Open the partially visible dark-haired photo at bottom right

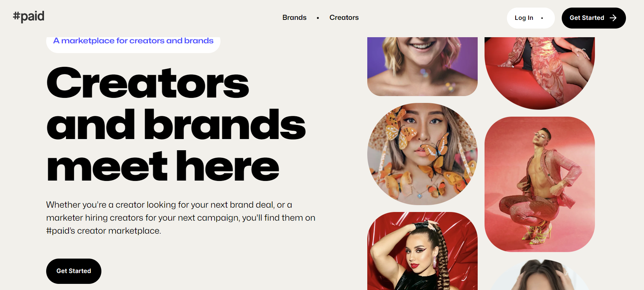click(540, 274)
